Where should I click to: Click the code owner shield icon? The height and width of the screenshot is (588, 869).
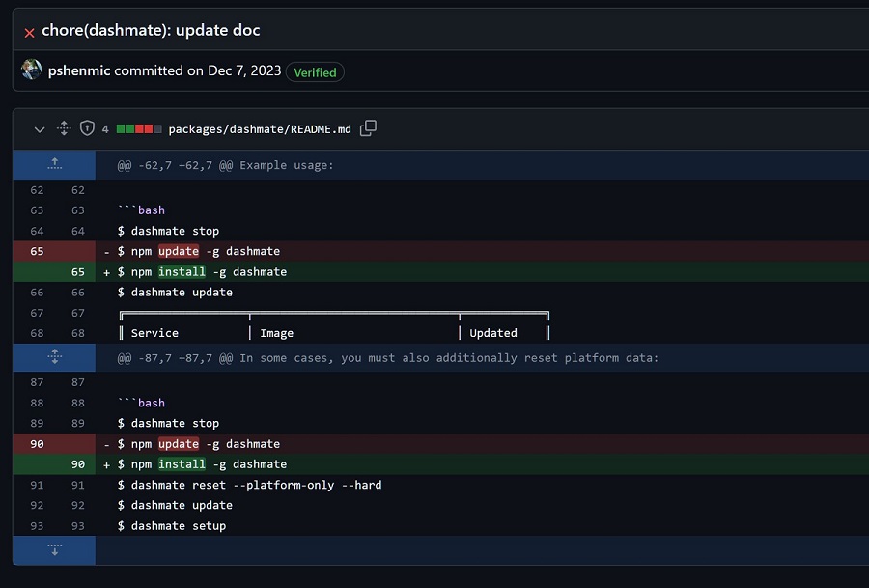coord(87,128)
